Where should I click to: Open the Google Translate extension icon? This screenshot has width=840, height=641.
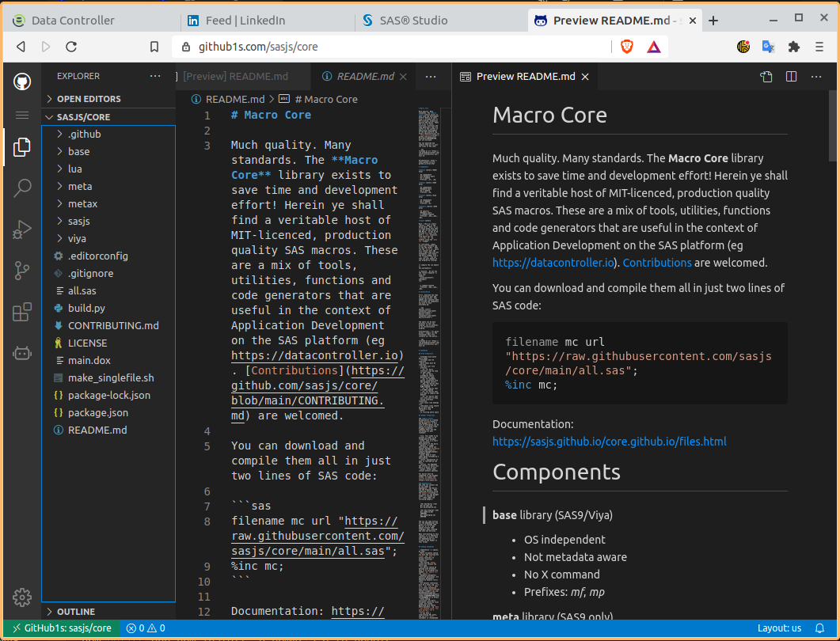pyautogui.click(x=768, y=47)
